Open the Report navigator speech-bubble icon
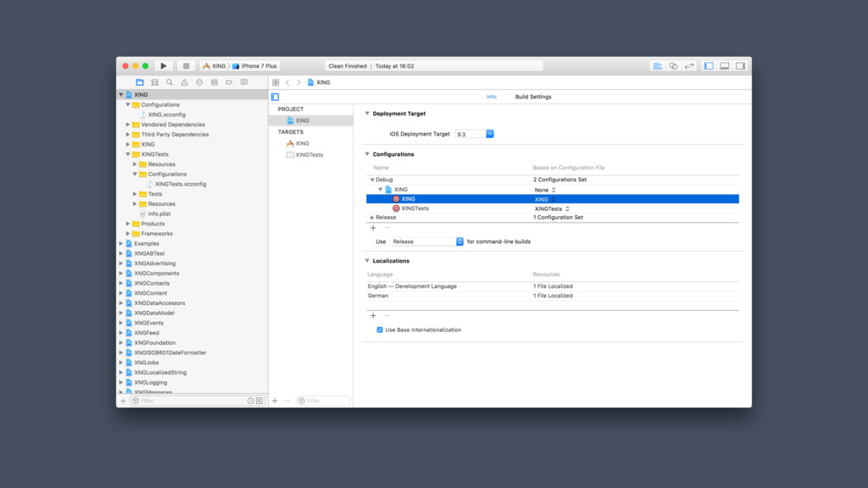This screenshot has width=868, height=488. [244, 82]
